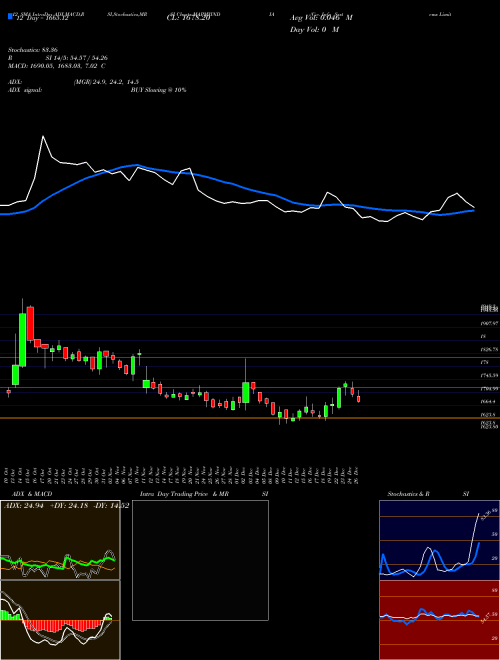Click the '1664.4' price axis label

point(487,402)
